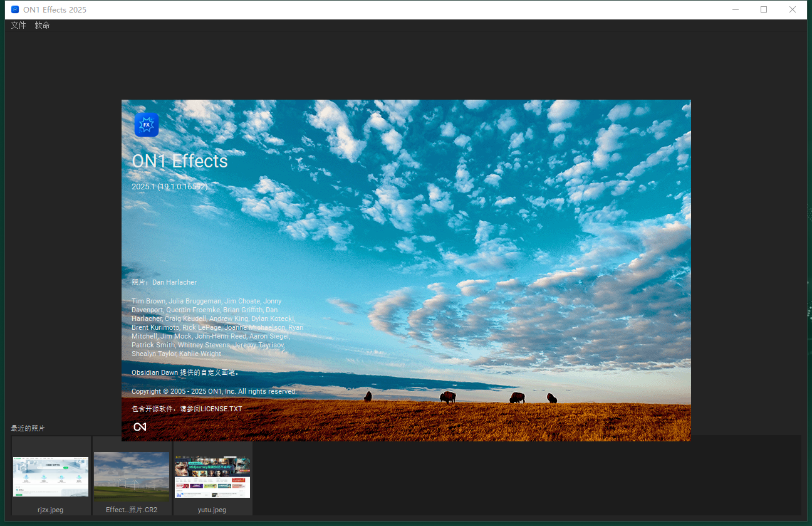The image size is (812, 526).
Task: Click the ON1 logo on the splash screen
Action: [140, 427]
